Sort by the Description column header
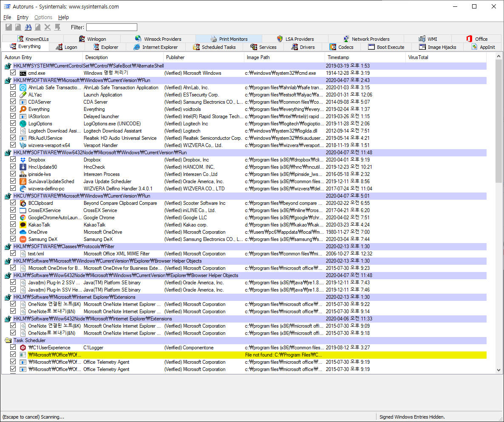This screenshot has height=422, width=504. [122, 57]
